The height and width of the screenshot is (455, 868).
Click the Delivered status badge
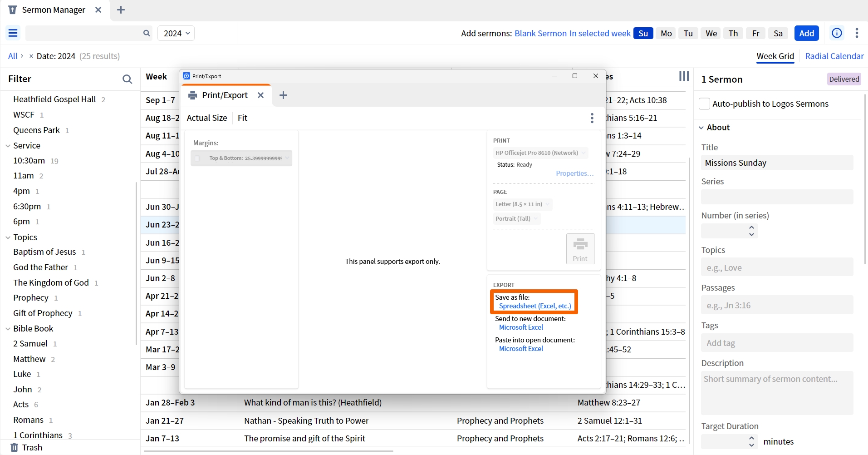pyautogui.click(x=844, y=79)
